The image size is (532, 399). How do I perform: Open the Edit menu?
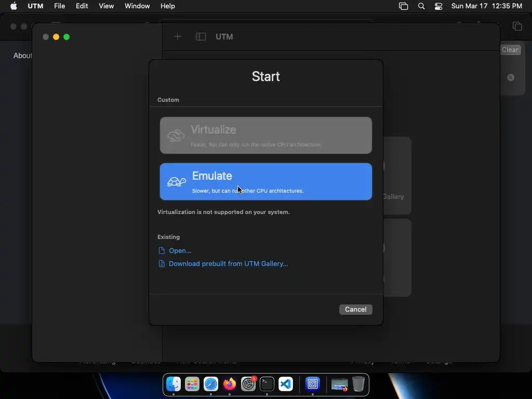(82, 6)
